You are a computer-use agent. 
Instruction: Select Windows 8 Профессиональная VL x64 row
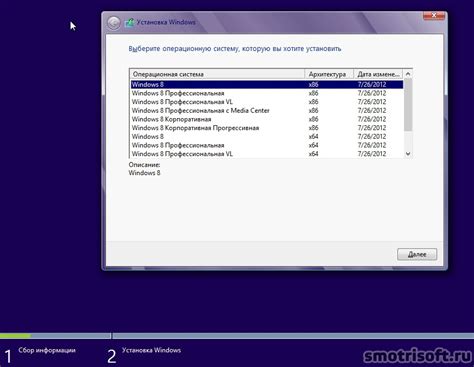[267, 154]
